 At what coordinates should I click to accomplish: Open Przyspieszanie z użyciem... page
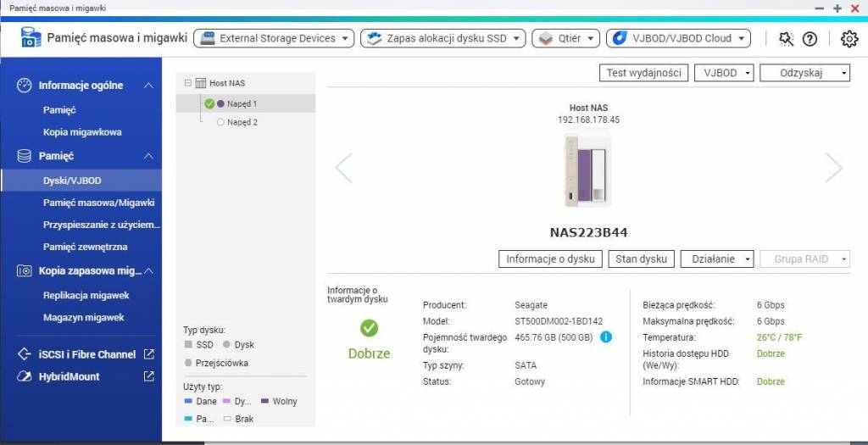point(102,225)
